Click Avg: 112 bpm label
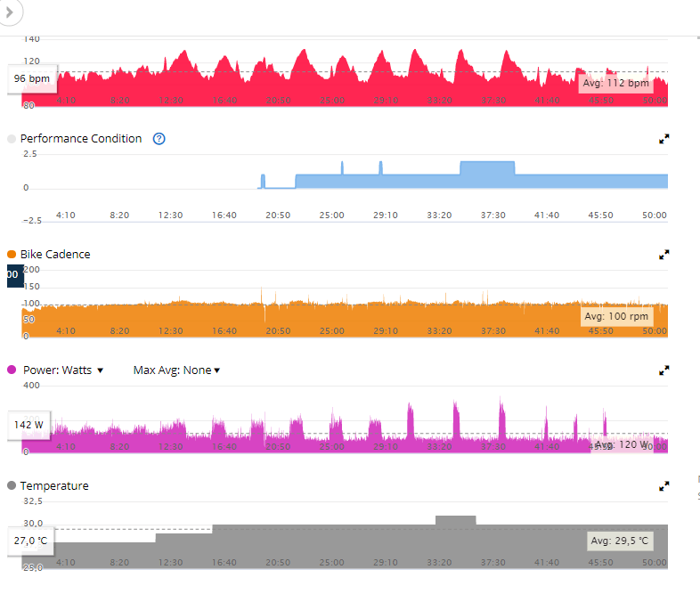This screenshot has height=602, width=700. (615, 83)
